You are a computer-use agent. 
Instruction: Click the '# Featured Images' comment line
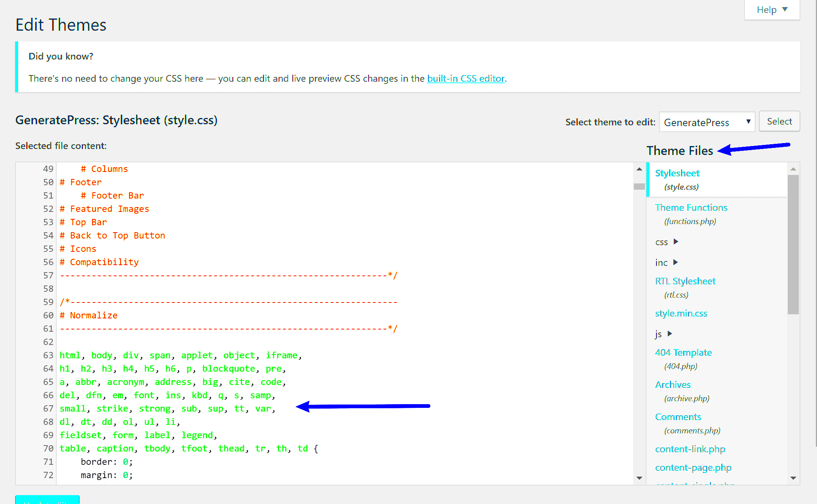pos(104,209)
